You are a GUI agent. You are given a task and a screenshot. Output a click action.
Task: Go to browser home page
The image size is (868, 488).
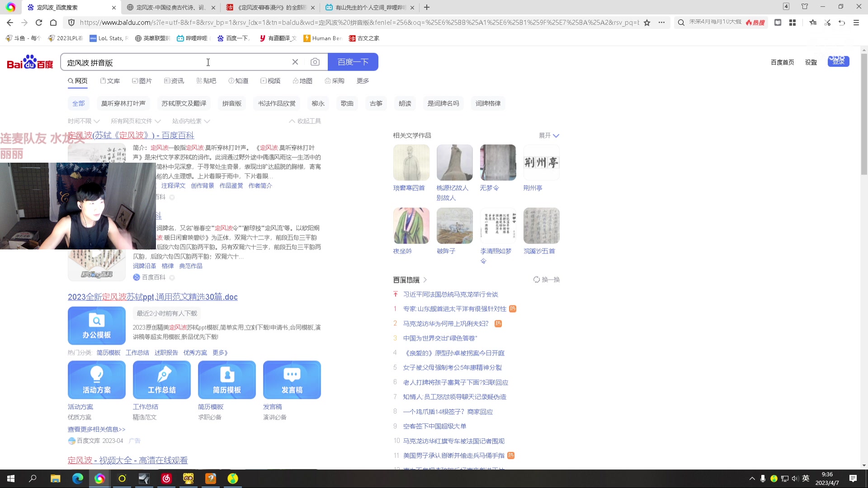[53, 23]
